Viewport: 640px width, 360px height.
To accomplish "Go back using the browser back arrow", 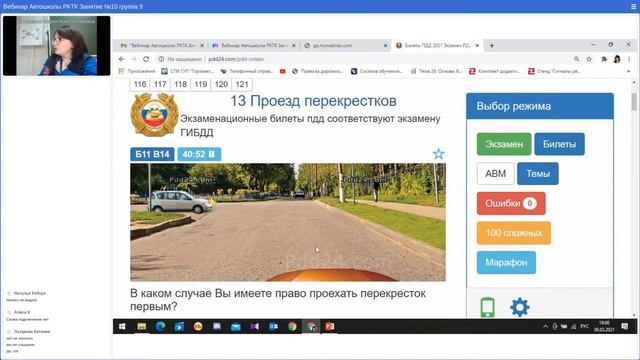I will tap(121, 59).
